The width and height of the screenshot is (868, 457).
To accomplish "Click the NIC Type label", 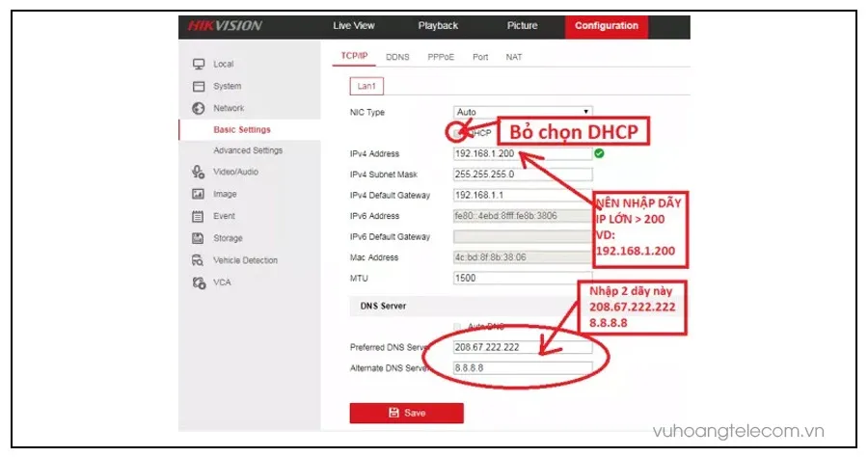I will (367, 112).
